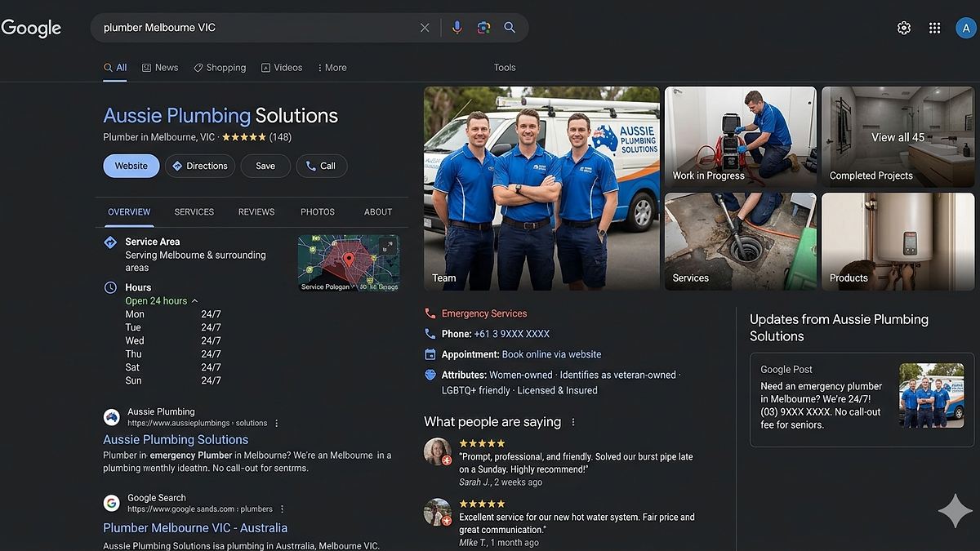Click the blue phone icon beside Phone

coord(430,334)
